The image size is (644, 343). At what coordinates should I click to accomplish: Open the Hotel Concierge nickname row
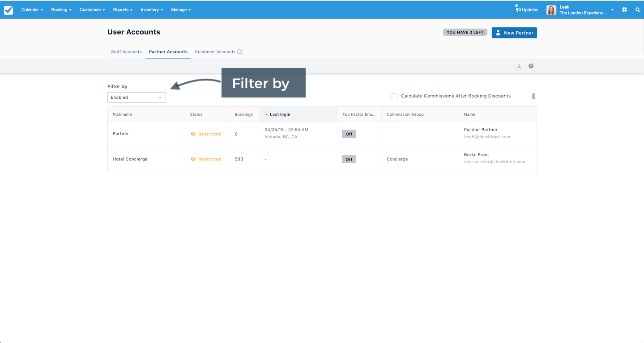click(130, 159)
